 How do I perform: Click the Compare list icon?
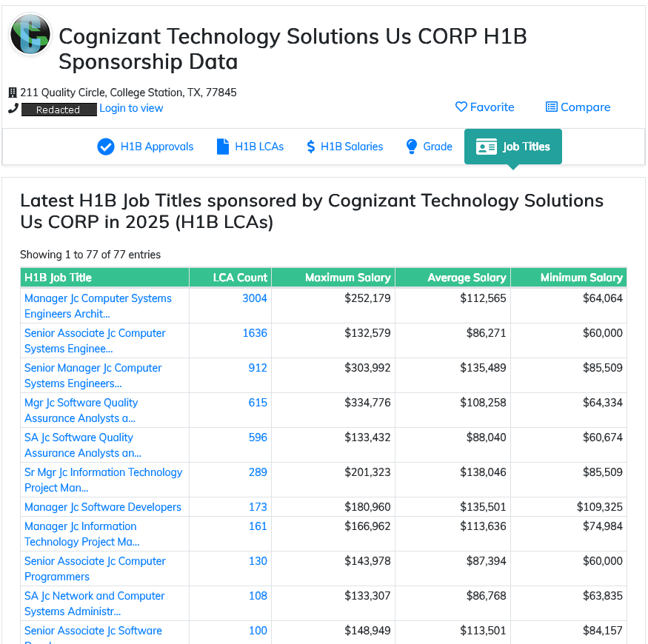pyautogui.click(x=551, y=107)
